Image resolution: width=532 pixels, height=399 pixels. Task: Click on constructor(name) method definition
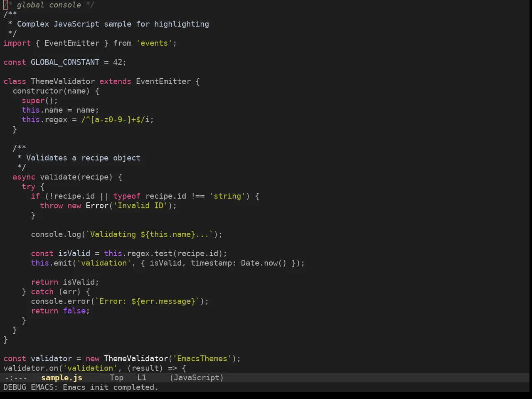pyautogui.click(x=51, y=91)
